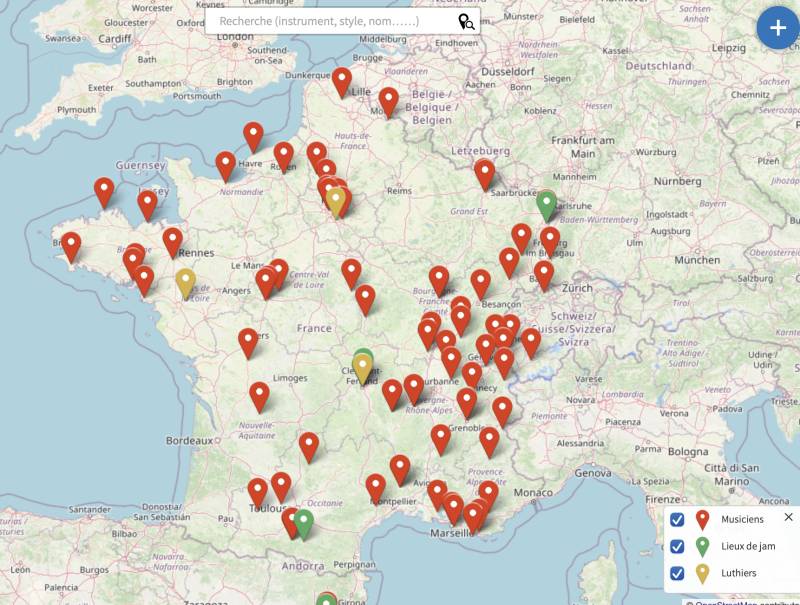Close the map legend panel
Screen dimensions: 800x605
[x=788, y=517]
